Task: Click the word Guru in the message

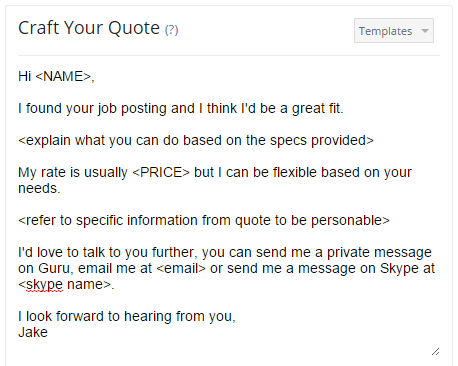Action: [54, 268]
